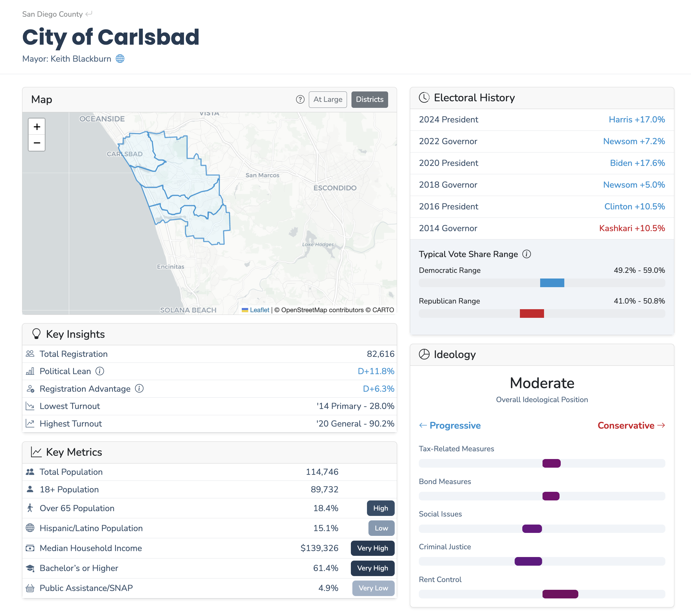This screenshot has width=691, height=616.
Task: Click the map help question mark icon
Action: [x=300, y=99]
